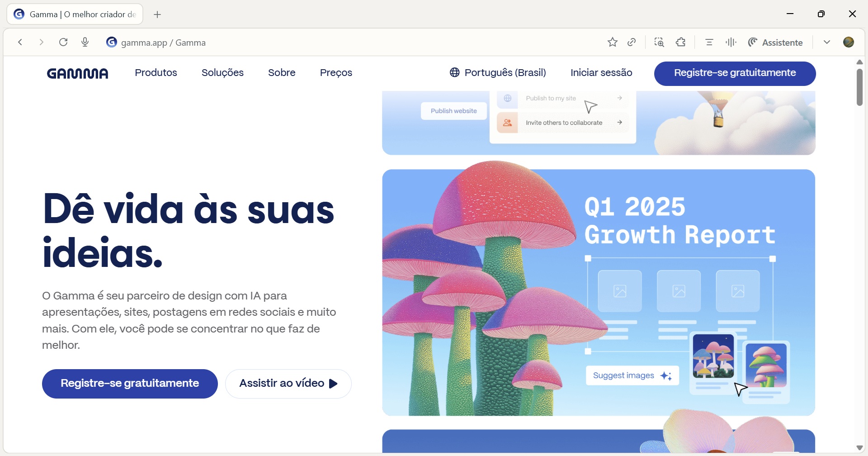Screen dimensions: 868x456
Task: Go back with the back arrow
Action: (20, 42)
